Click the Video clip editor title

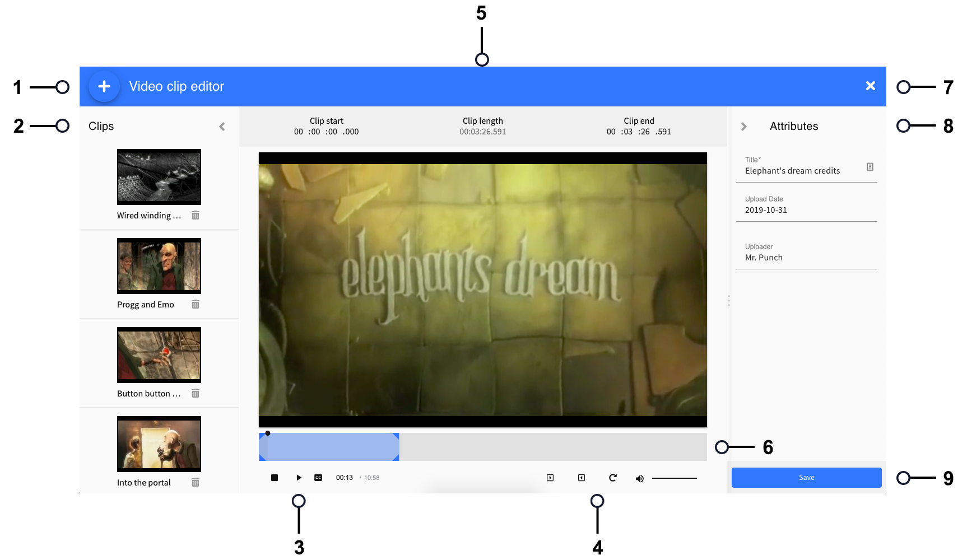[176, 86]
